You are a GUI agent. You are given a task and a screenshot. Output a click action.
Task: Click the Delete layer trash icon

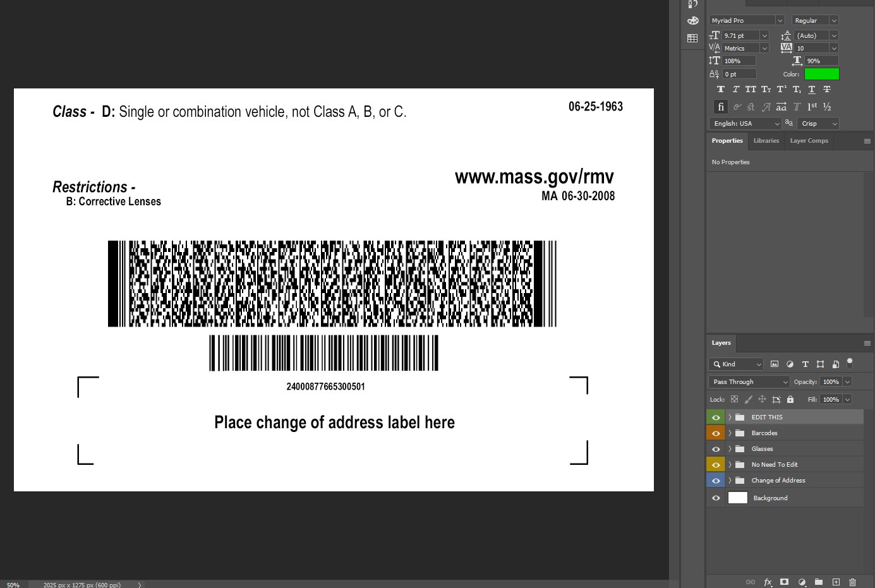coord(853,582)
